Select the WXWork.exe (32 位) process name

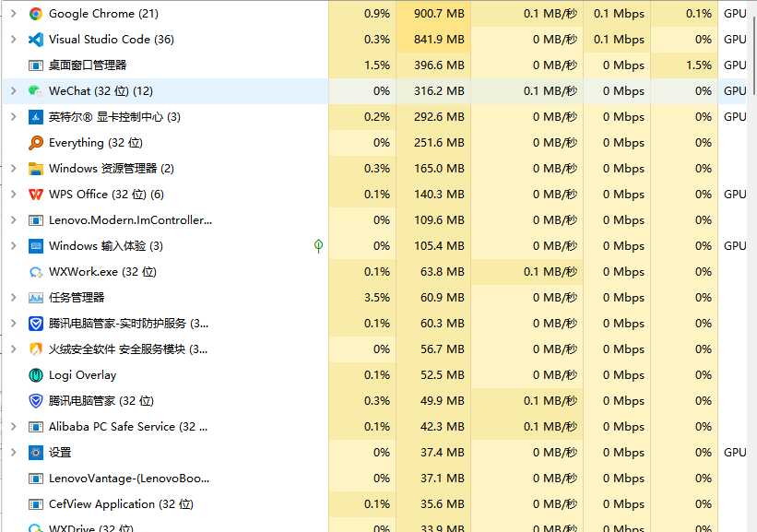pos(103,272)
